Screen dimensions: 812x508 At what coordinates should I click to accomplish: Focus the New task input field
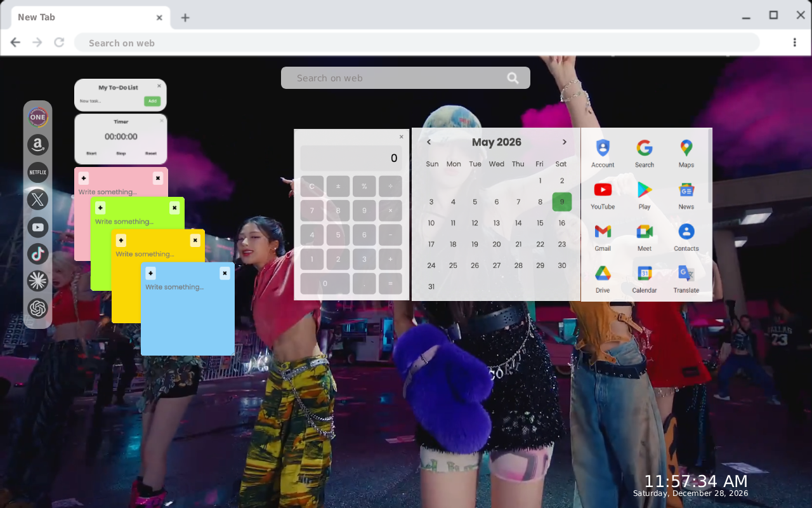click(x=110, y=101)
